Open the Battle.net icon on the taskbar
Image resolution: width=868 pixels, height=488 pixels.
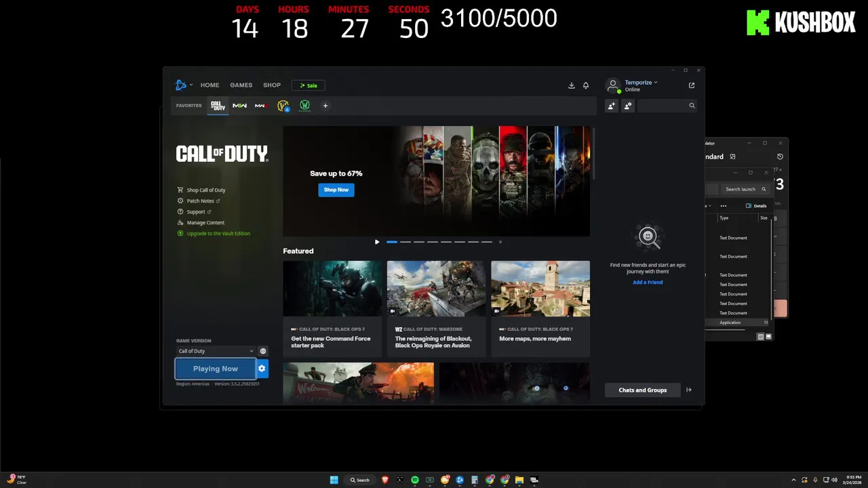pos(460,480)
